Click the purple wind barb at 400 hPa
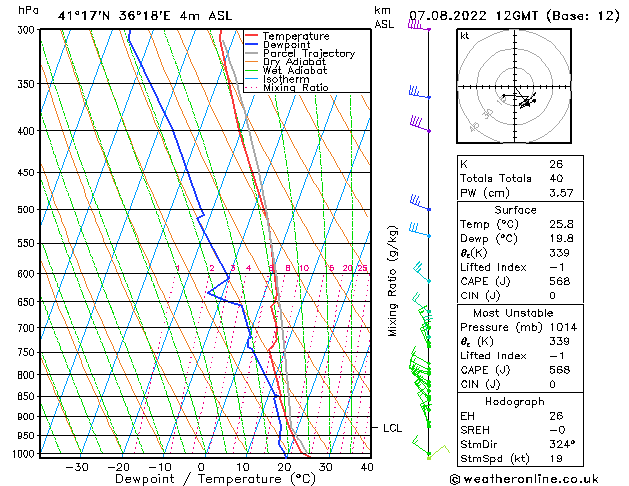 [x=420, y=124]
